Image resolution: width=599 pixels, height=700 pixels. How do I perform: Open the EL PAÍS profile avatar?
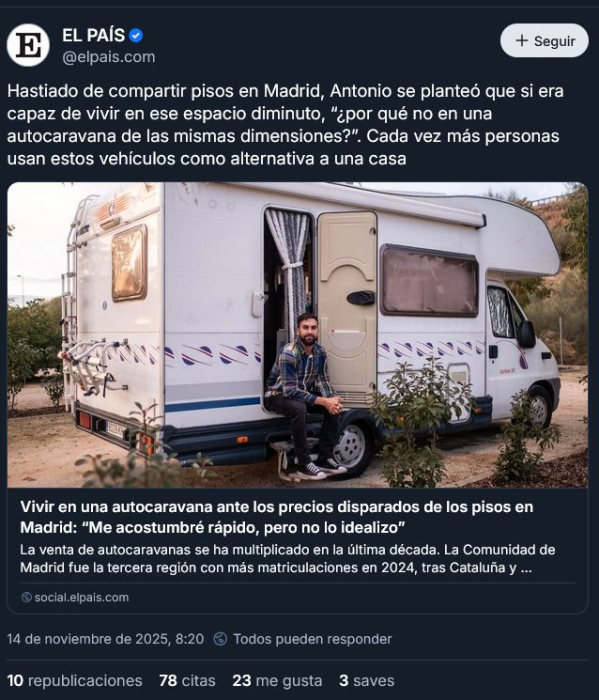point(28,45)
